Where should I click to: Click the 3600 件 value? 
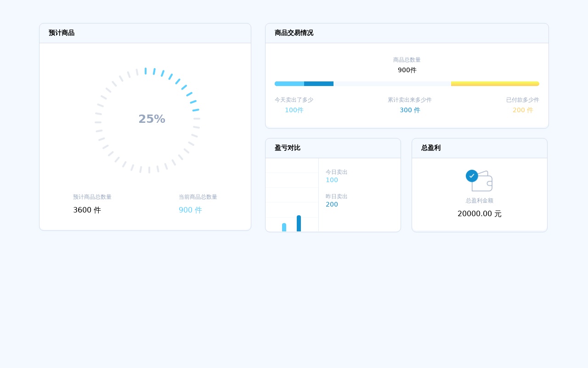87,210
